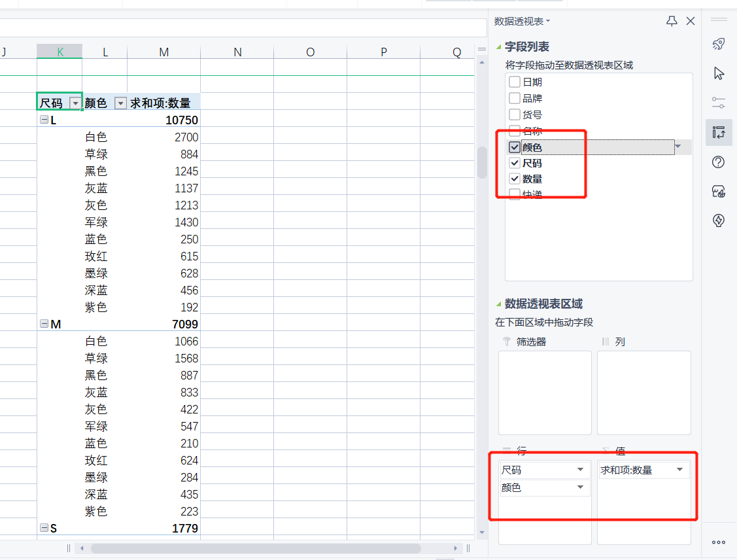Uncheck the 数量 field checkbox
Image resolution: width=737 pixels, height=560 pixels.
tap(515, 179)
